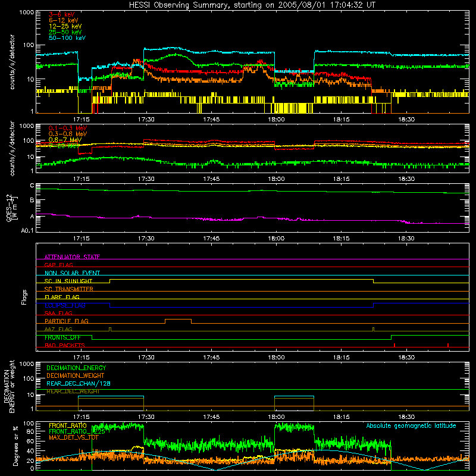
Task: Select the PARTICLE_FLAG label
Action: (x=67, y=321)
